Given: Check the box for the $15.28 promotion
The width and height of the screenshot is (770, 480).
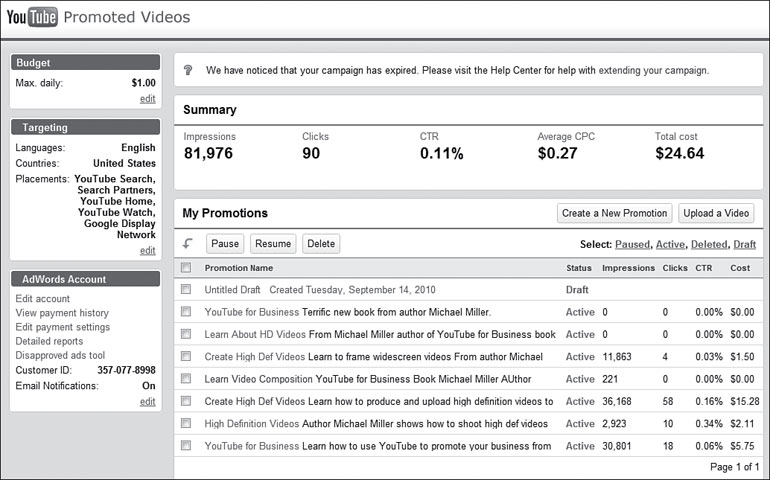Looking at the screenshot, I should coord(186,401).
